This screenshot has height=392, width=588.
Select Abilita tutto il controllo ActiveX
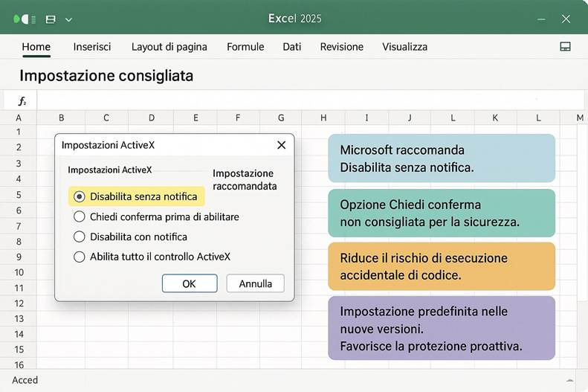152,257
